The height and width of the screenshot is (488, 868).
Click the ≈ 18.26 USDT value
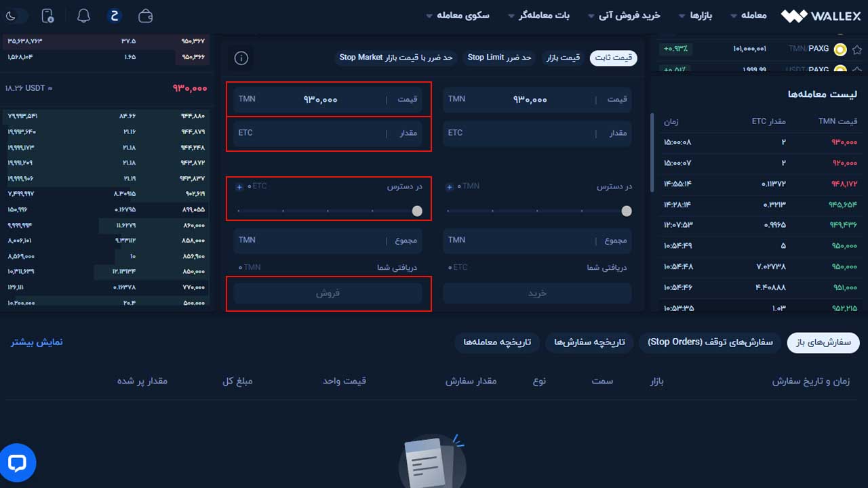coord(28,88)
